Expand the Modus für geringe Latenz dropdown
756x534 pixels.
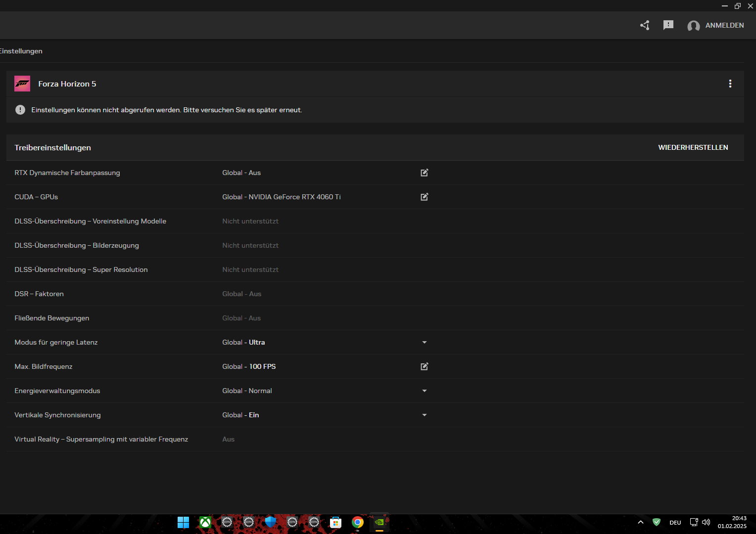click(424, 342)
